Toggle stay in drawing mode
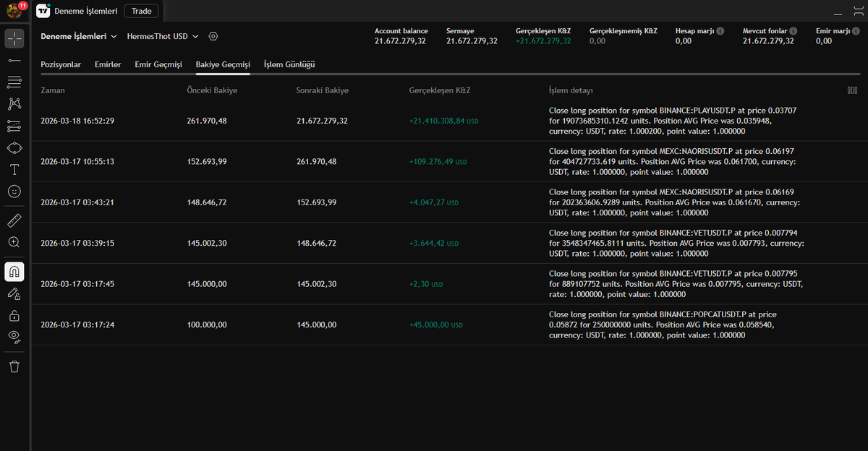 coord(14,293)
